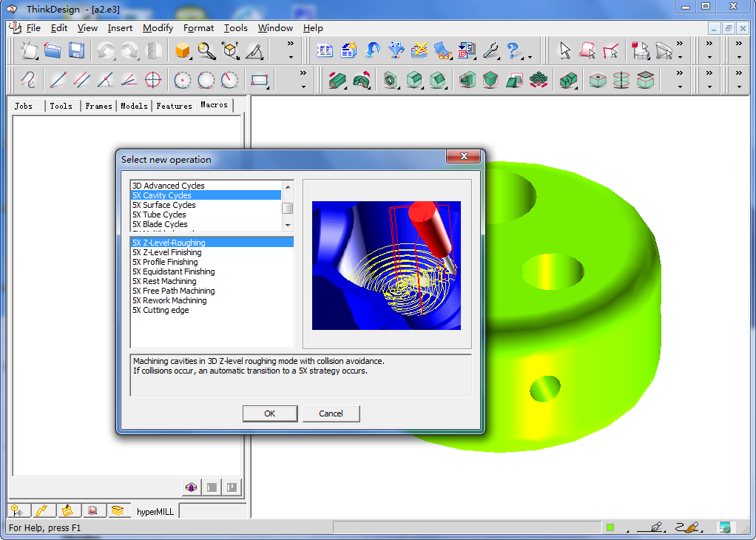Select the hyperMILL bottom tab
The image size is (756, 540).
(x=155, y=512)
